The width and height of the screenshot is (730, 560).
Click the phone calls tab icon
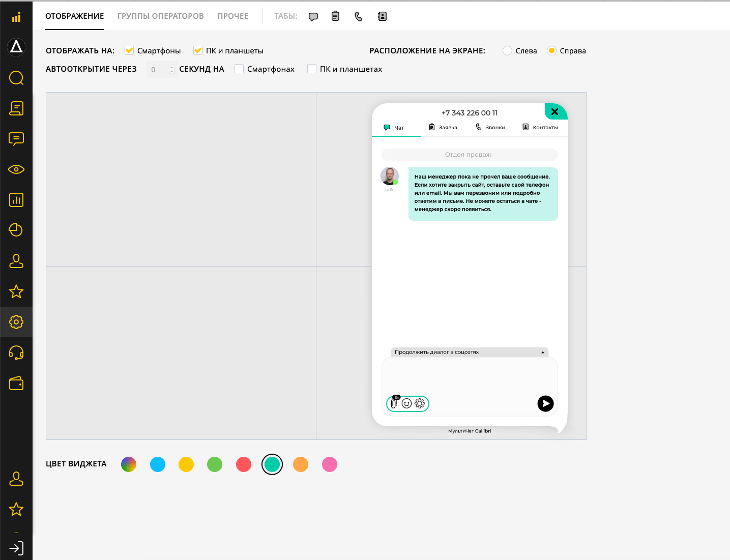tap(359, 16)
